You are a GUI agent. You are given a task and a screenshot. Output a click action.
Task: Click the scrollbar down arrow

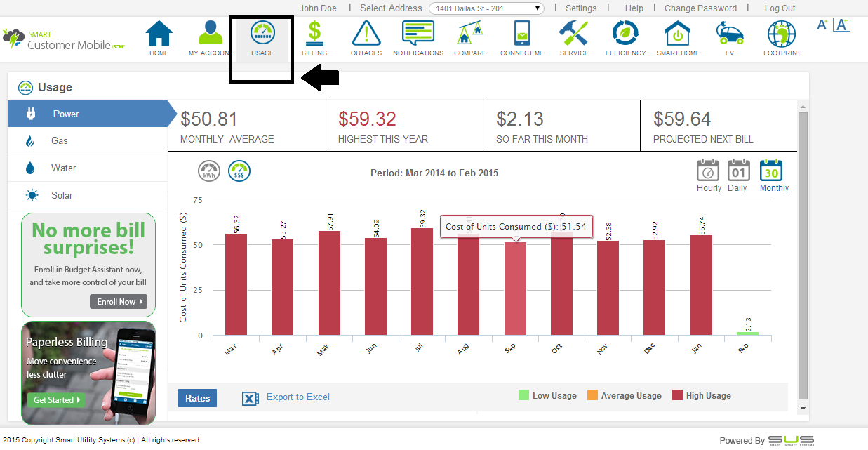tap(803, 407)
